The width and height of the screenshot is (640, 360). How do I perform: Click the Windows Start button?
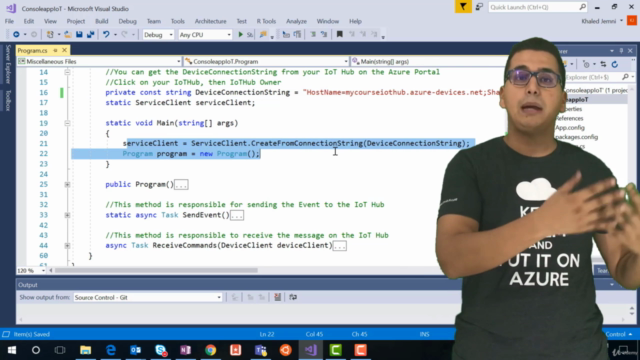point(11,350)
